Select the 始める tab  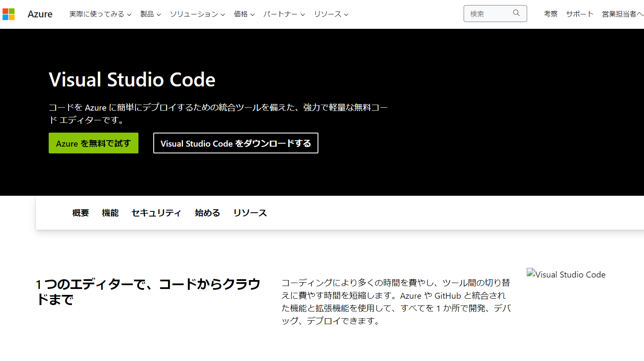coord(207,213)
